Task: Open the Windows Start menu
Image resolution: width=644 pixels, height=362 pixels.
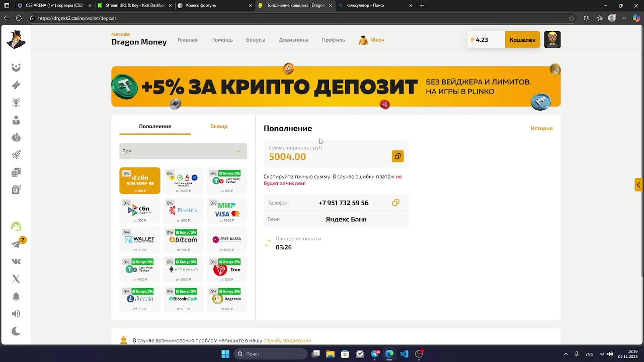Action: (x=225, y=354)
